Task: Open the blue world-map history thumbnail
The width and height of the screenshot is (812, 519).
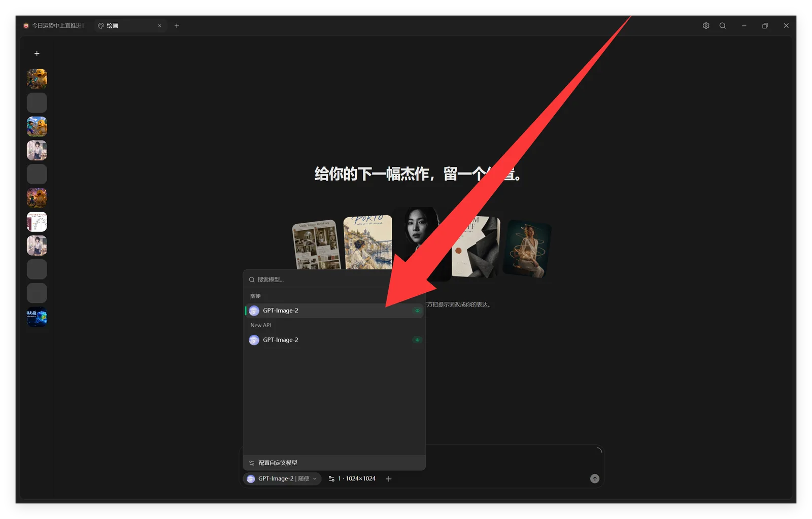Action: (37, 317)
